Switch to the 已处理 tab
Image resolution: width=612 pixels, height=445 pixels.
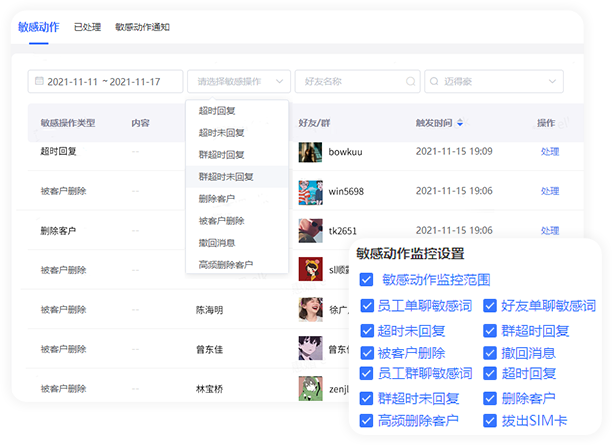(x=86, y=27)
